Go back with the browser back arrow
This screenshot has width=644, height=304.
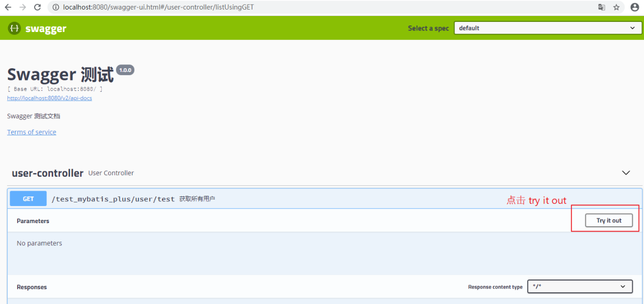point(8,7)
